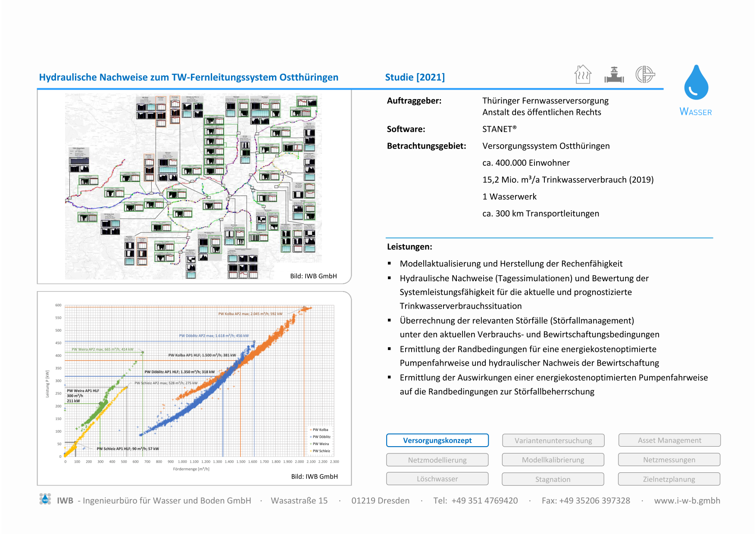The width and height of the screenshot is (756, 534).
Task: Click the WASSER label under the drop
Action: coord(695,112)
